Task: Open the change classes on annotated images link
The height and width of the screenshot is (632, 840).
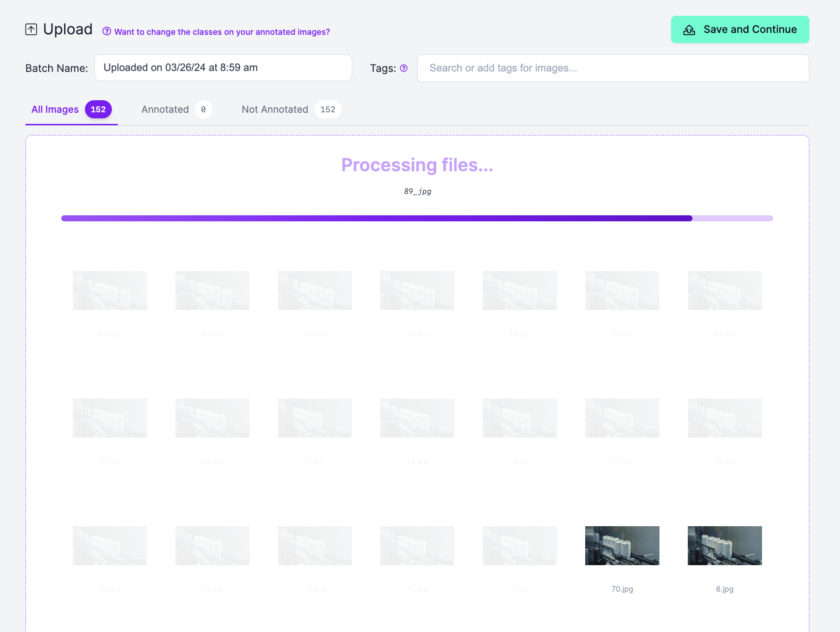Action: [221, 32]
